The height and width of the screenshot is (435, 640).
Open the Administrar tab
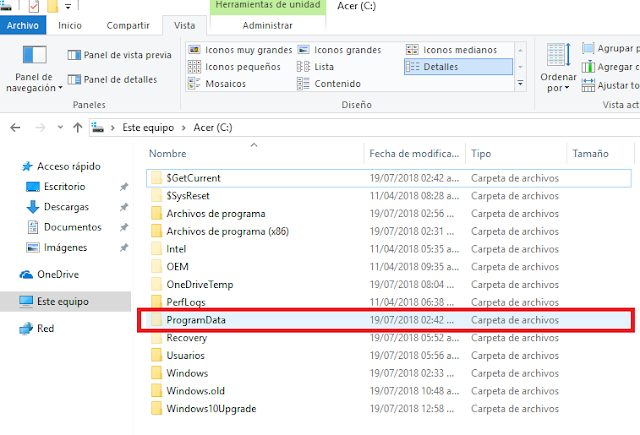(x=267, y=25)
